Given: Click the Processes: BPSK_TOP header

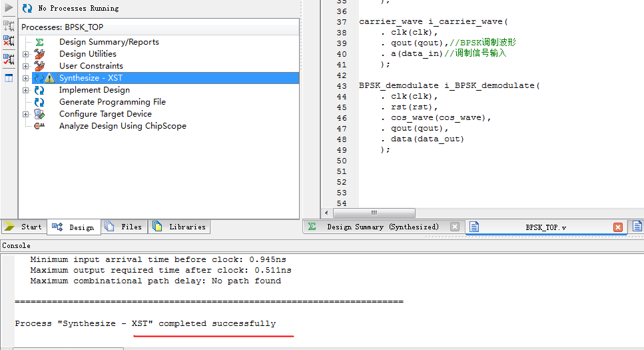Looking at the screenshot, I should click(x=63, y=27).
